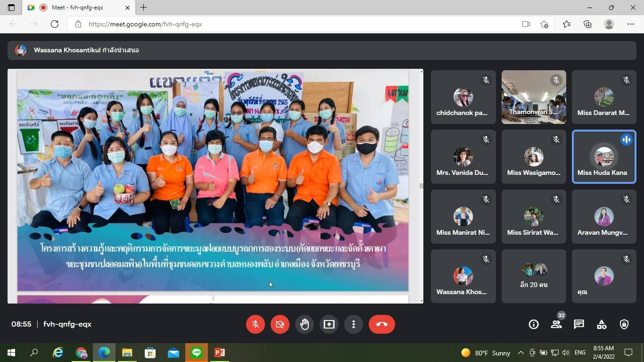644x362 pixels.
Task: Leave the call with red hang-up button
Action: tap(381, 324)
